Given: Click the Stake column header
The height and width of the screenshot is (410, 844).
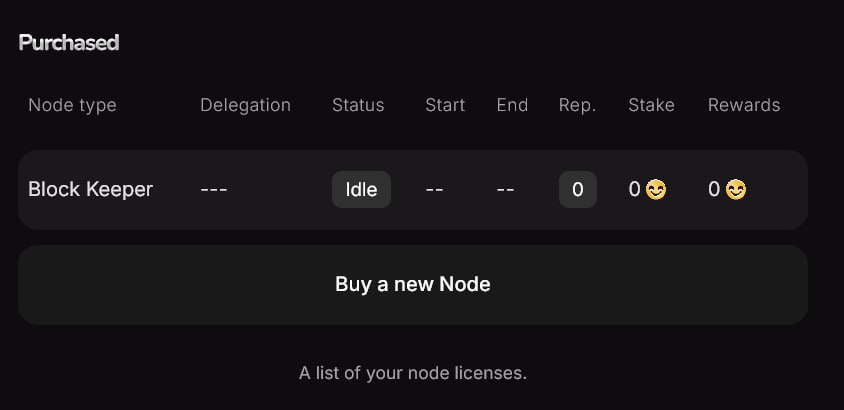Looking at the screenshot, I should (x=651, y=105).
